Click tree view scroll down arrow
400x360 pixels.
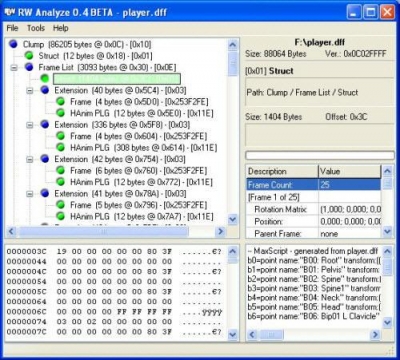click(233, 219)
